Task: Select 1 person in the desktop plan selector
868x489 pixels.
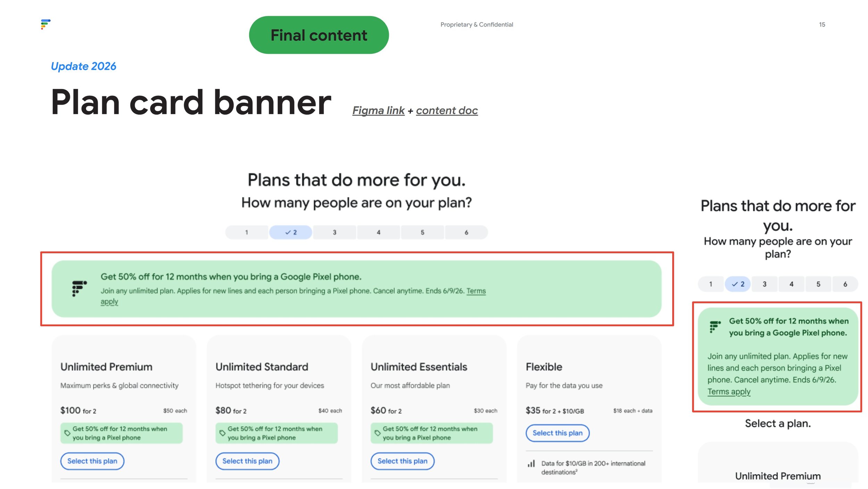Action: pyautogui.click(x=247, y=232)
